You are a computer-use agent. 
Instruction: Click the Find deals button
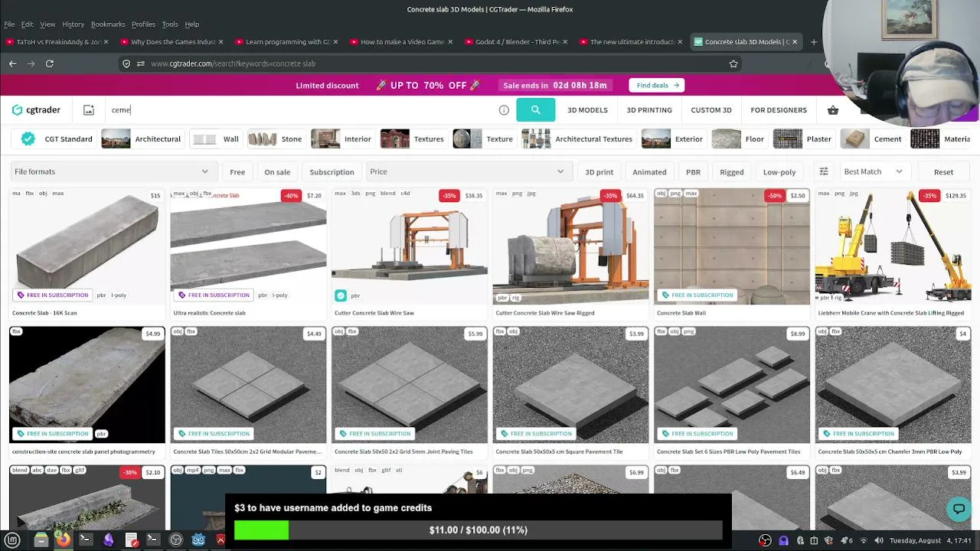656,85
